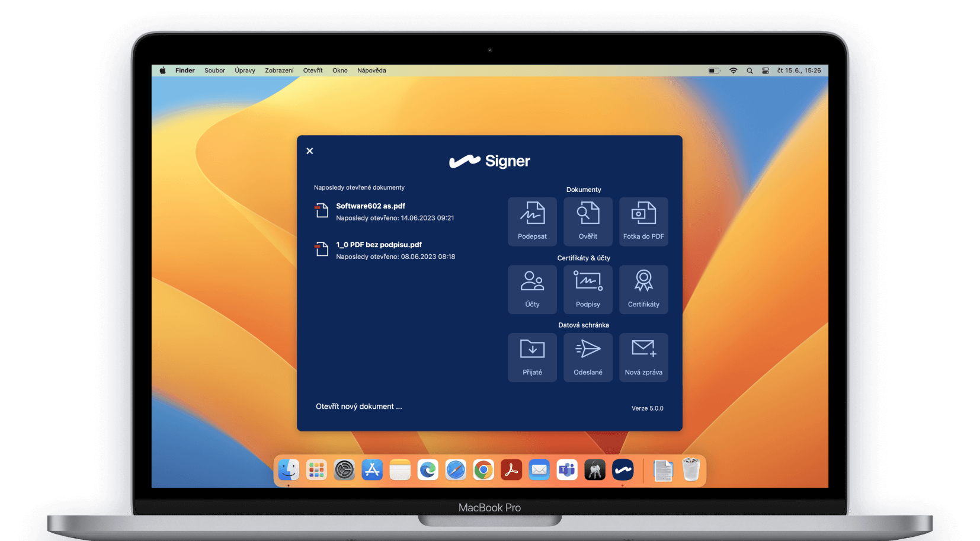980x541 pixels.
Task: Click the Ověřit verification icon
Action: [x=588, y=221]
